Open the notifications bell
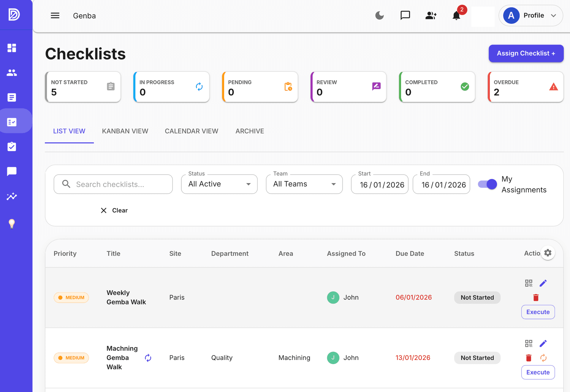Viewport: 570px width, 392px height. click(x=456, y=15)
